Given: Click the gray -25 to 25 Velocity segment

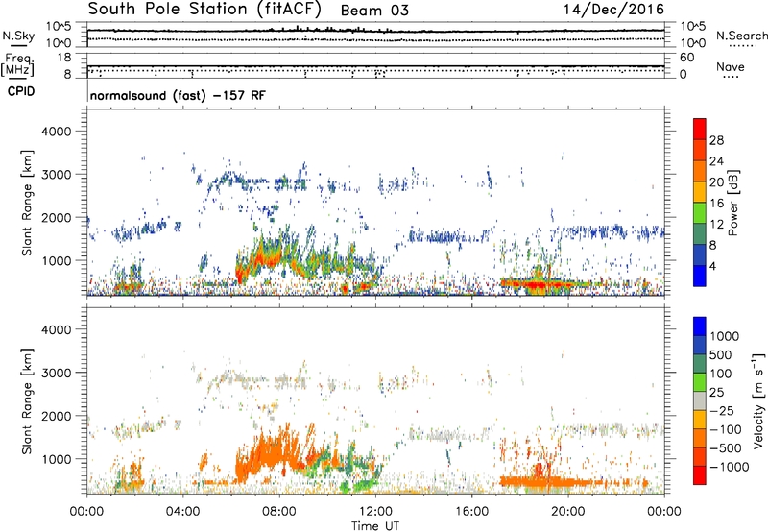Looking at the screenshot, I should pos(700,401).
